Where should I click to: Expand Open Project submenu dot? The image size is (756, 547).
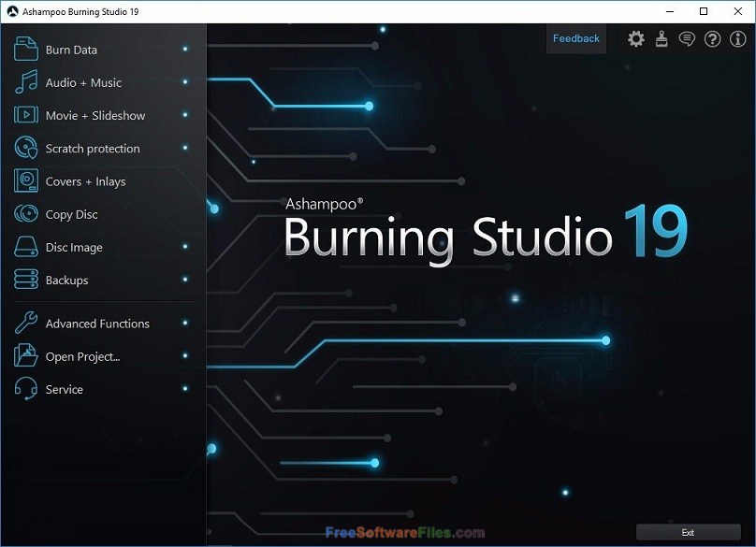click(x=185, y=355)
